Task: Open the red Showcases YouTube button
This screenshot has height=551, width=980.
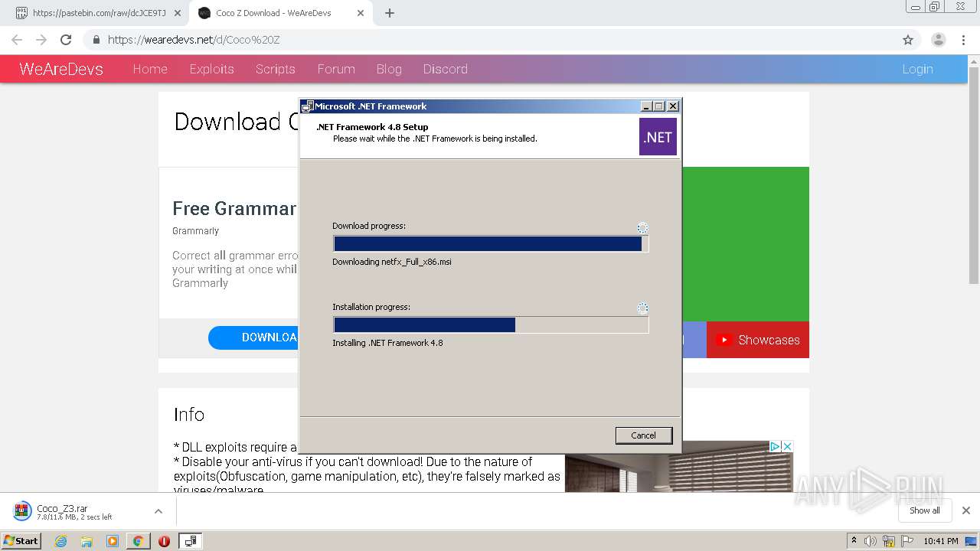Action: (757, 340)
